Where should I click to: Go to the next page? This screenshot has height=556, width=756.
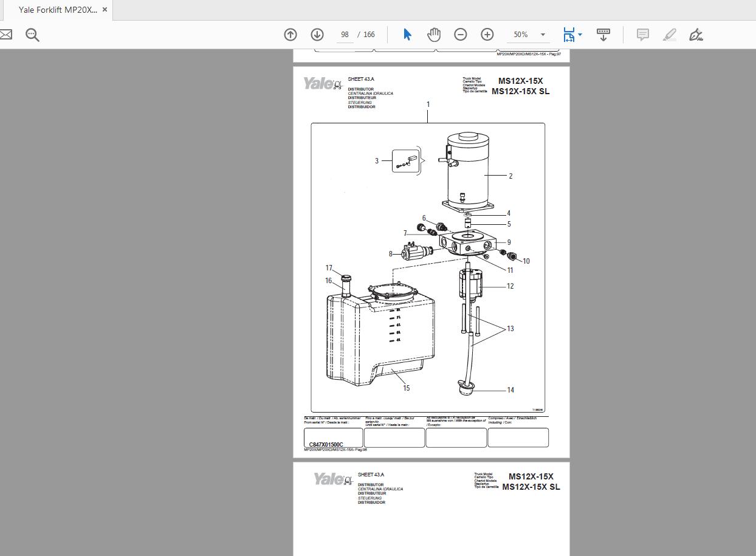pos(317,35)
